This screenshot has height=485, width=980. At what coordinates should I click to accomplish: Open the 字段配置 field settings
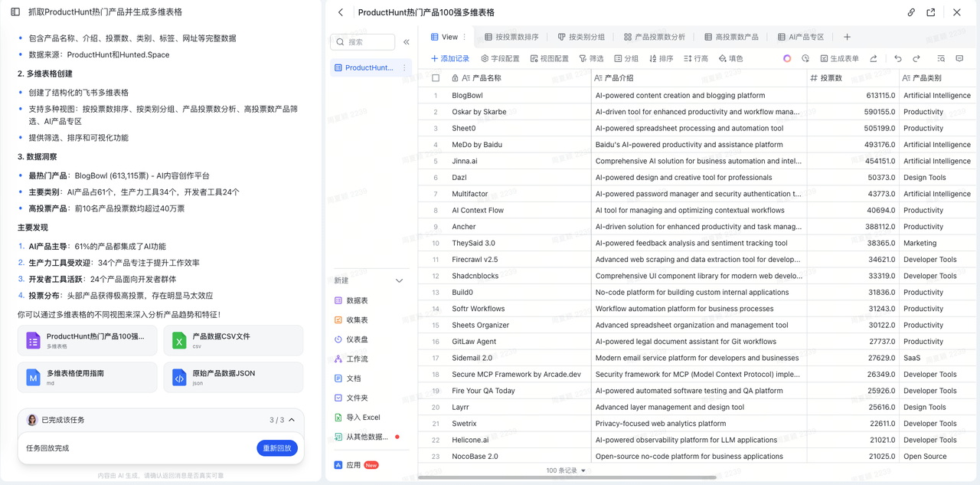click(500, 58)
